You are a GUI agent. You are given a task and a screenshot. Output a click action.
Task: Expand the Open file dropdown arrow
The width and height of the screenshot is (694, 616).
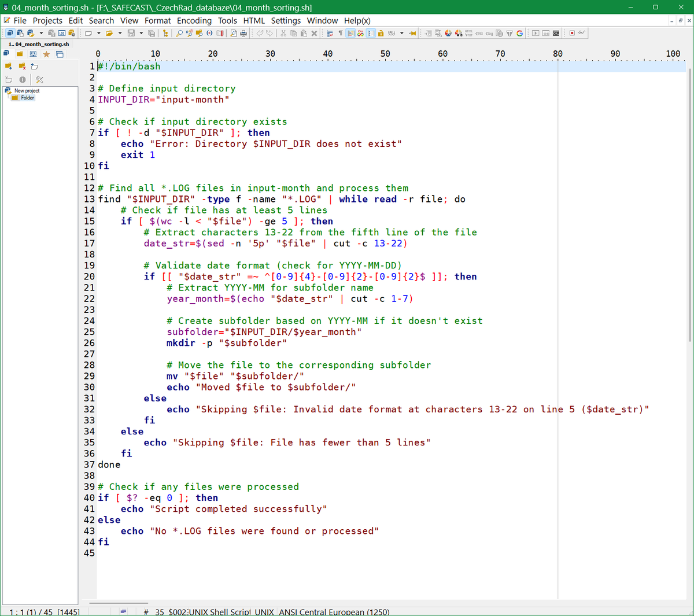click(120, 34)
